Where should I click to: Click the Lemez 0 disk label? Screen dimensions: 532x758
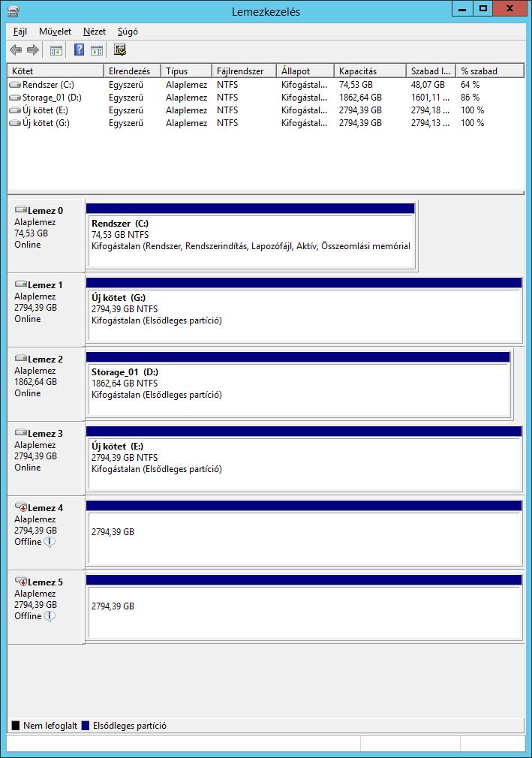pyautogui.click(x=46, y=211)
